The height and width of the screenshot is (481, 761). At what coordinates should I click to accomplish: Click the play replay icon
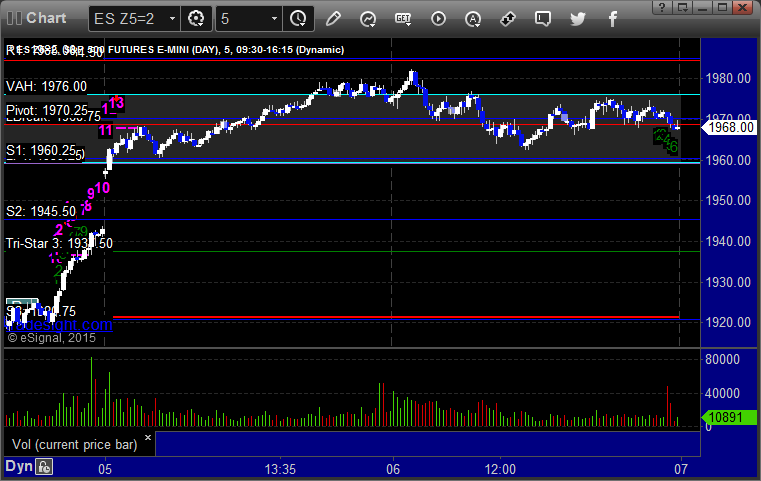(x=438, y=18)
